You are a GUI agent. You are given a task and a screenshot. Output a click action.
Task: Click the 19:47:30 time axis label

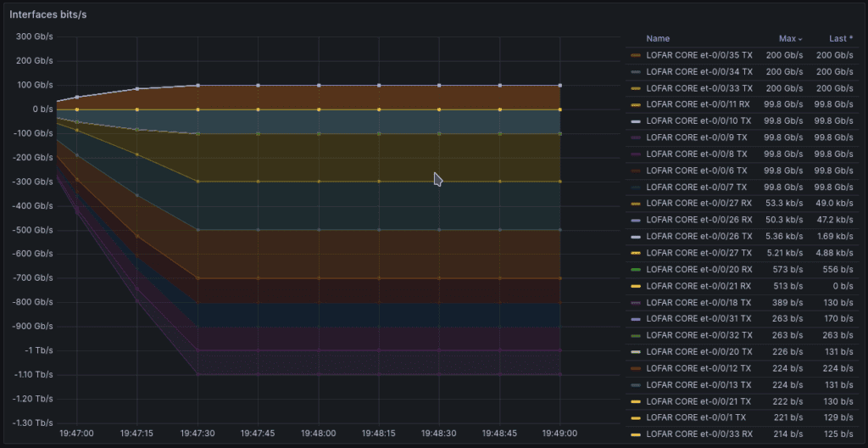198,434
